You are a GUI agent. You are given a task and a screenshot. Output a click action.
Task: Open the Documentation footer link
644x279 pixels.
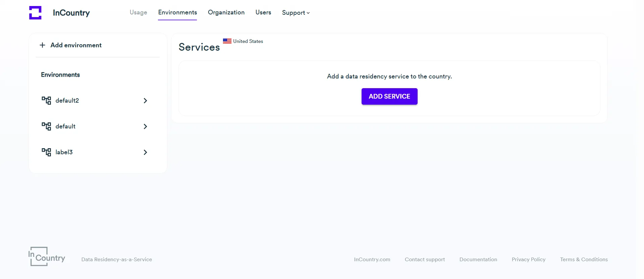[x=478, y=260]
